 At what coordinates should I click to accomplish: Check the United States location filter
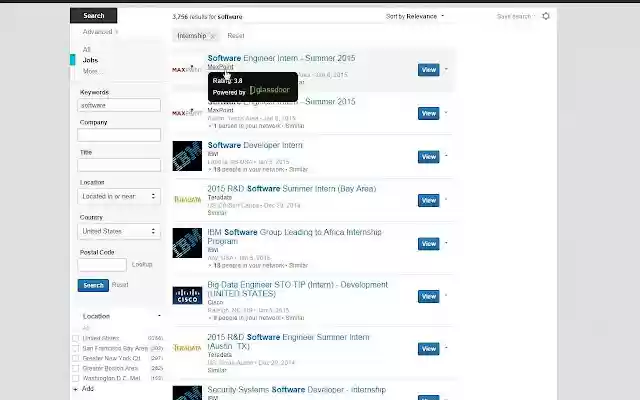click(x=76, y=338)
